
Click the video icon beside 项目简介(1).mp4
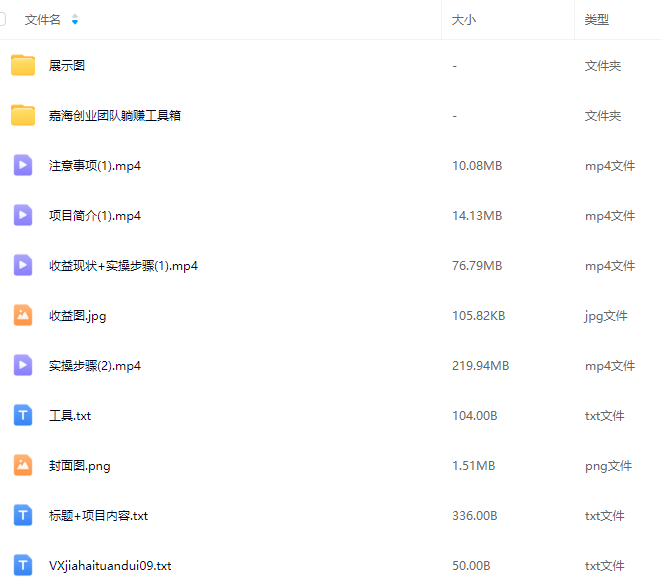point(23,216)
